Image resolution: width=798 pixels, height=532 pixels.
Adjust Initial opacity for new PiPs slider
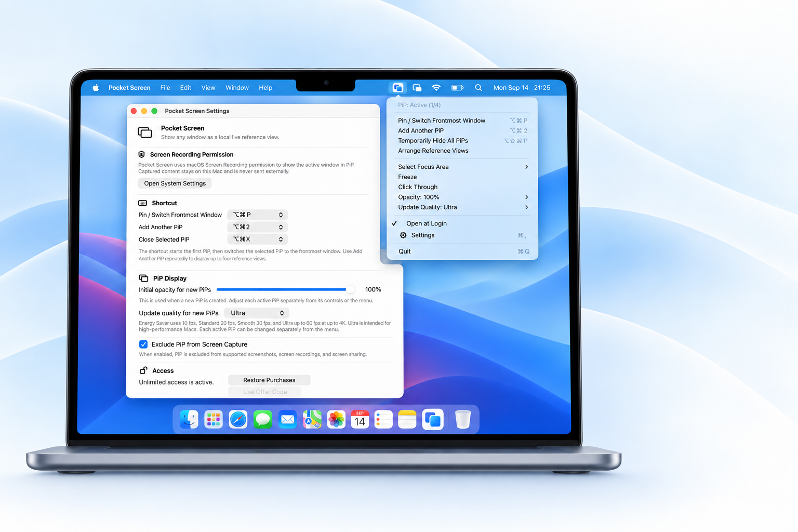(x=285, y=289)
